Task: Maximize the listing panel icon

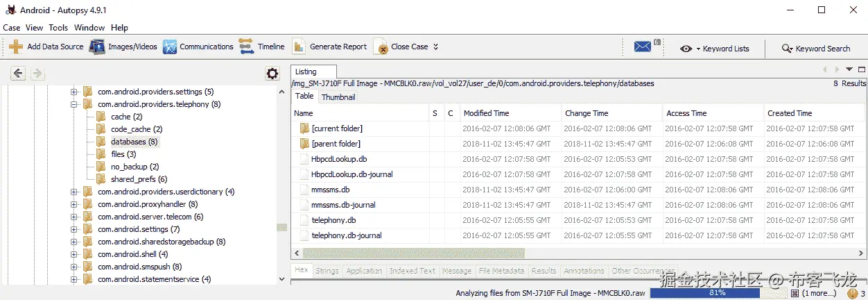Action: 861,69
